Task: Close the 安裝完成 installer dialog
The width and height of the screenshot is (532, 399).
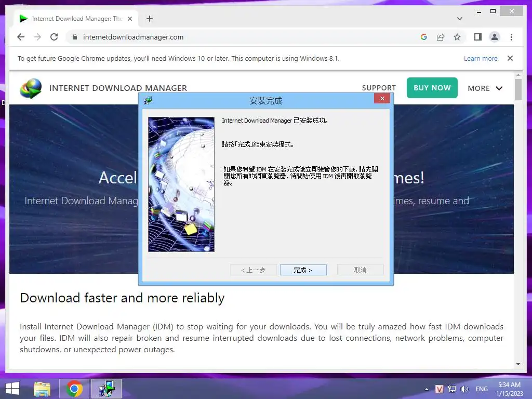Action: 382,98
